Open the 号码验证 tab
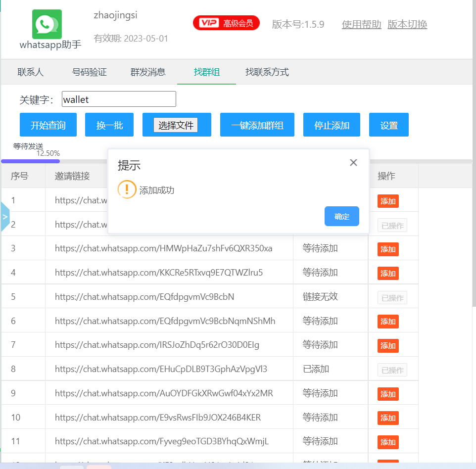Screen dimensions: 476x469 click(x=90, y=72)
